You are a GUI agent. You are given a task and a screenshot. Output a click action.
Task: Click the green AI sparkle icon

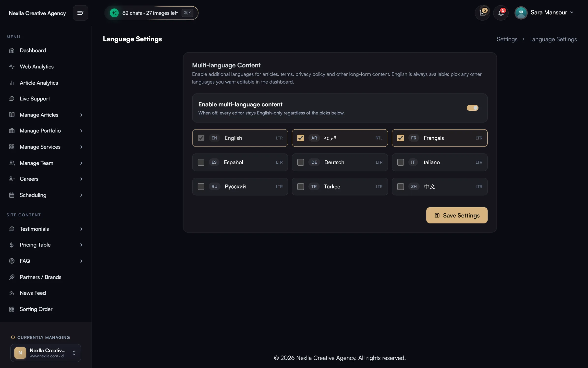pos(114,13)
